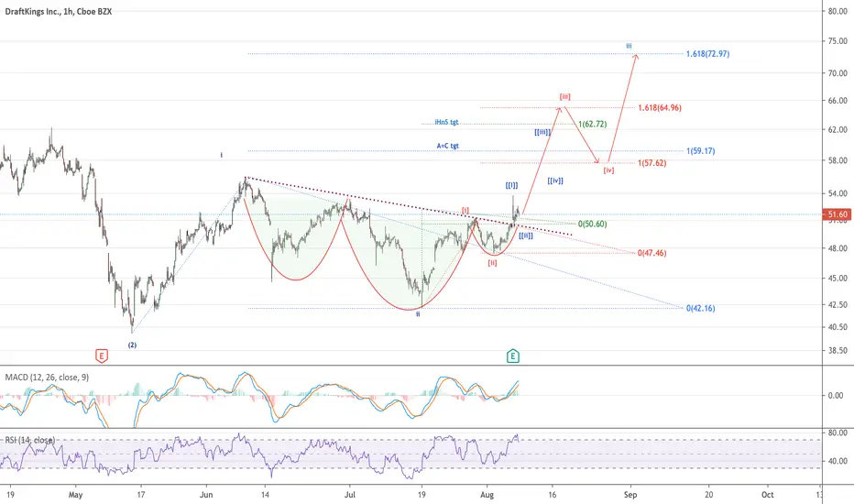854x504 pixels.
Task: Click the iHnS tgt annotation
Action: point(446,122)
